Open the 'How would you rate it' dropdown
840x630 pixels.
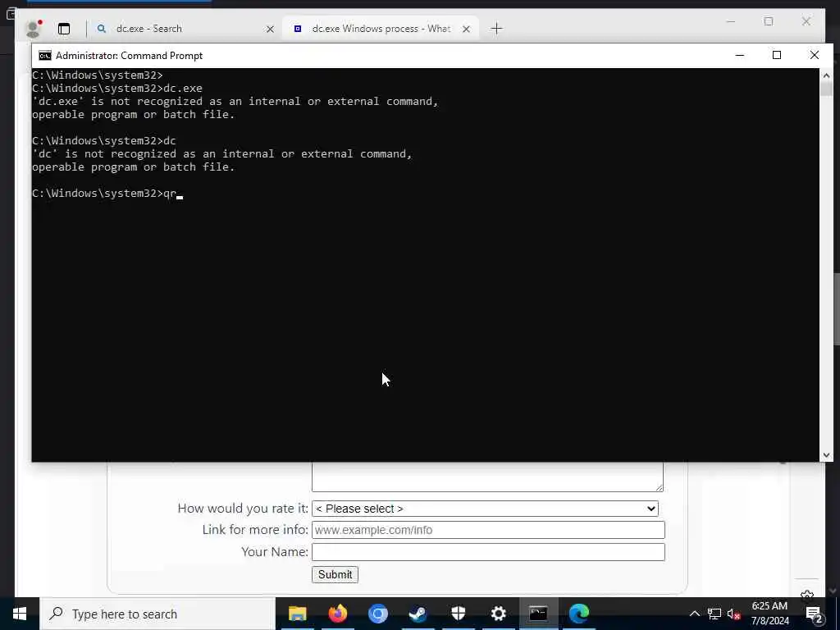[x=485, y=509]
